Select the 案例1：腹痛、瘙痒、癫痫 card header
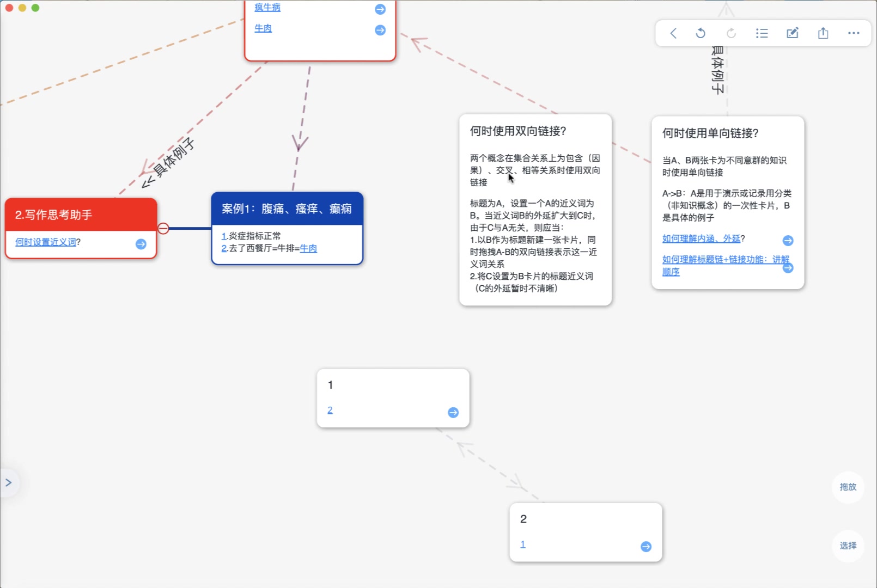Screen dimensions: 877x588 pyautogui.click(x=287, y=209)
